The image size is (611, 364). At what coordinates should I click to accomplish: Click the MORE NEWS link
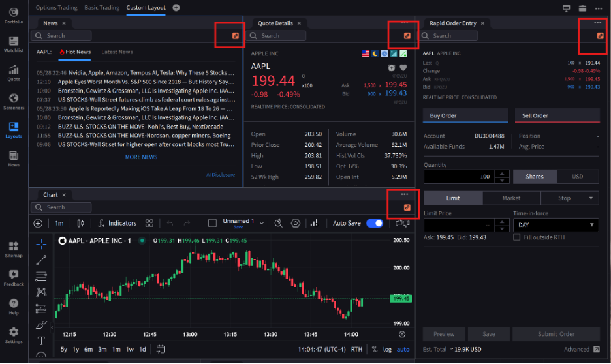click(x=141, y=157)
